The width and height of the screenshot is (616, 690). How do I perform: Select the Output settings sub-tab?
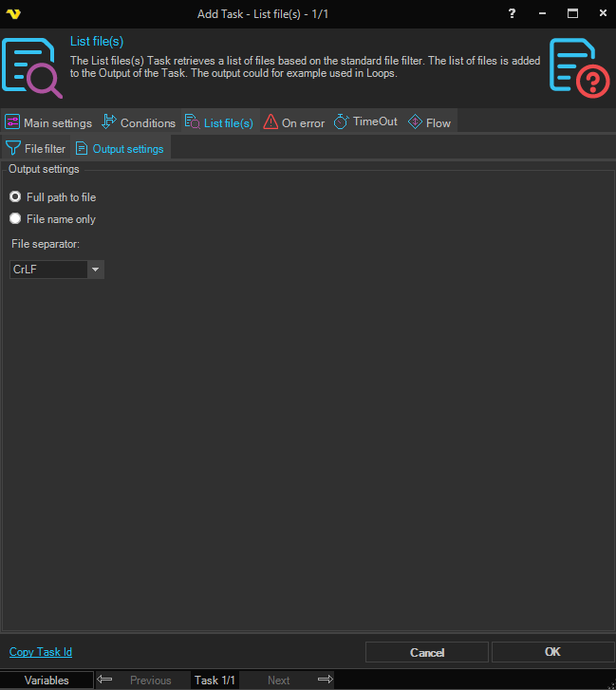[x=120, y=149]
